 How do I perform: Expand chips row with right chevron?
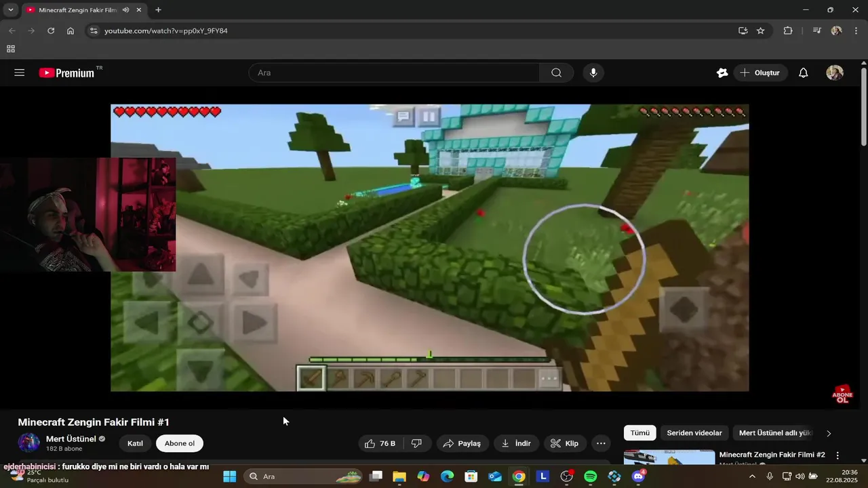point(828,433)
